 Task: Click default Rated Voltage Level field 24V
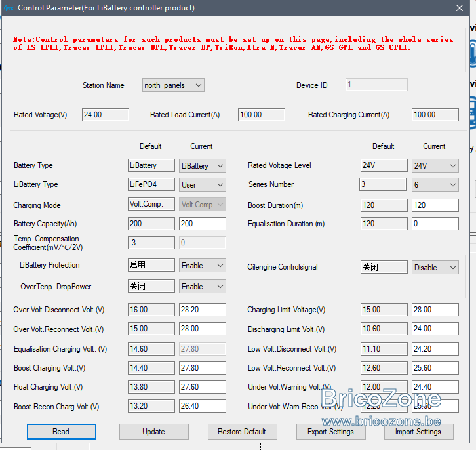point(384,165)
